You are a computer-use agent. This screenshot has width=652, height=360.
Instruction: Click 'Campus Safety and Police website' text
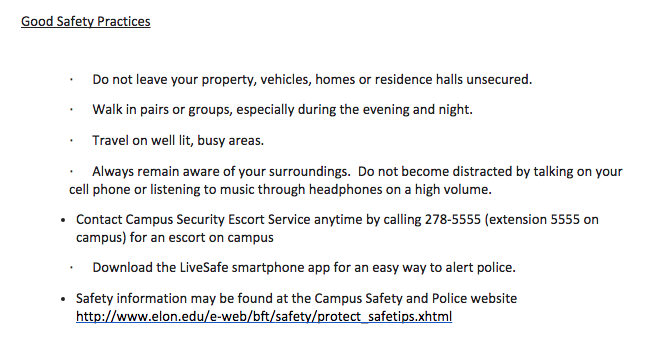pos(415,298)
